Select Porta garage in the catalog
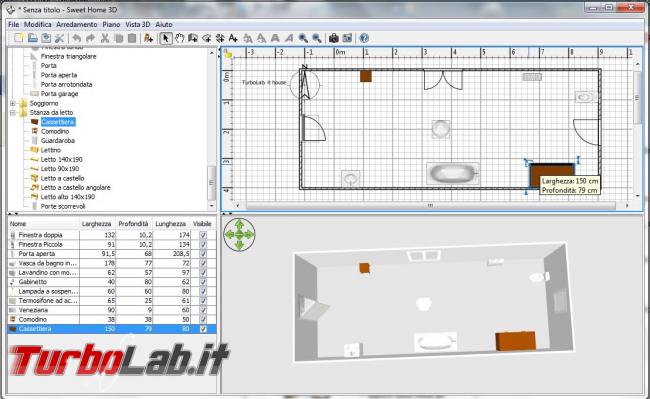The image size is (650, 399). click(59, 94)
